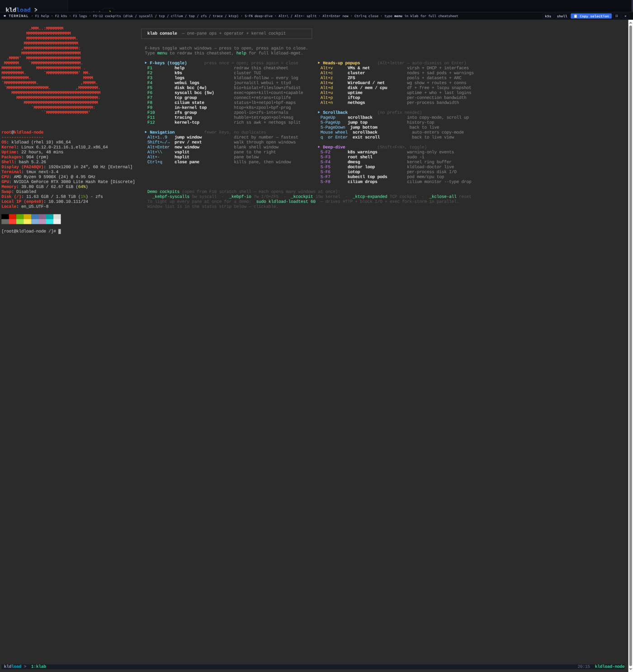Click the 'sudo kldload-loadtest 60' command text
The width and height of the screenshot is (633, 672).
click(x=286, y=202)
